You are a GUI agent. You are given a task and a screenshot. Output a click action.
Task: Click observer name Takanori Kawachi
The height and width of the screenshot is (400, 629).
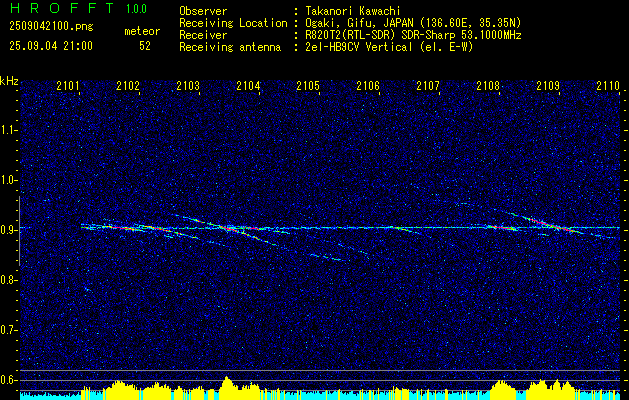coord(353,11)
